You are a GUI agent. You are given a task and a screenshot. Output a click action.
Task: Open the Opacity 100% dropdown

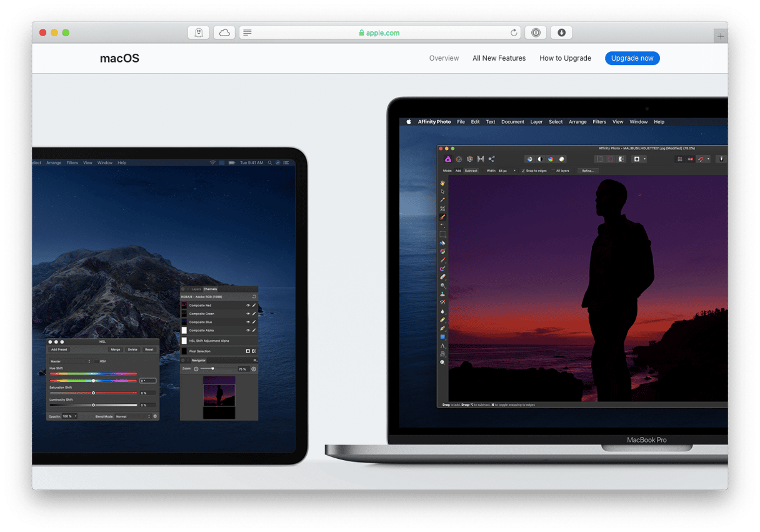tap(69, 416)
